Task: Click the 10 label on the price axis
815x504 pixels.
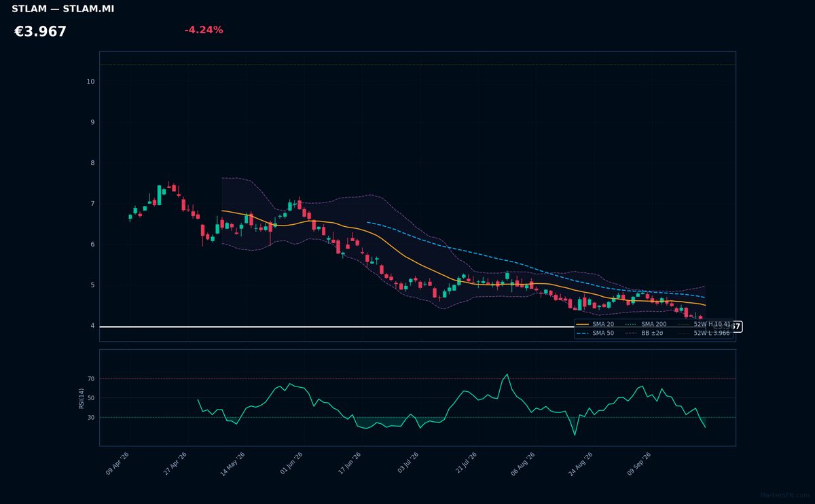Action: [90, 82]
